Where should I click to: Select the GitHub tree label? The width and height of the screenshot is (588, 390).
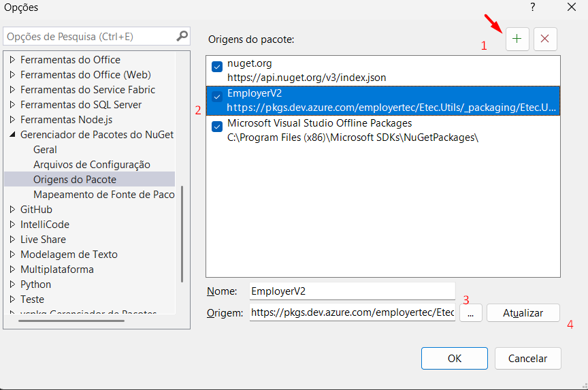tap(36, 209)
